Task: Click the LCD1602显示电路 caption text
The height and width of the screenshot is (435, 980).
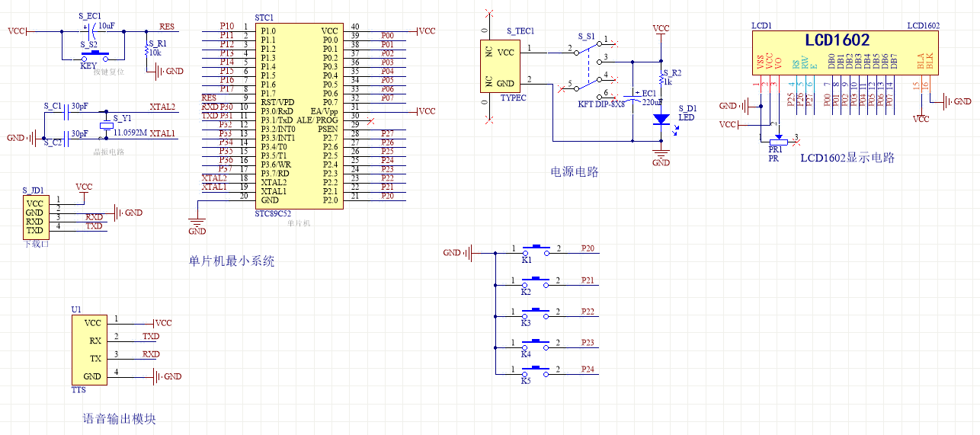Action: pos(847,158)
